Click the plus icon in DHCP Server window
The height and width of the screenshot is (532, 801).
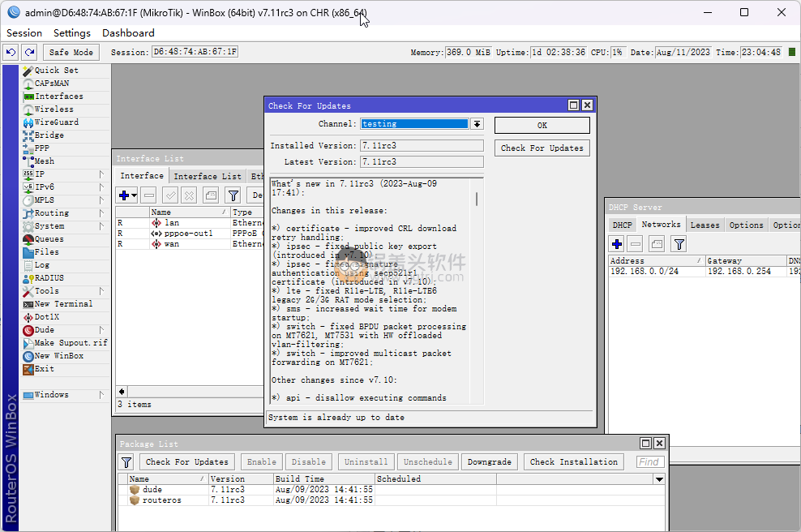[617, 244]
